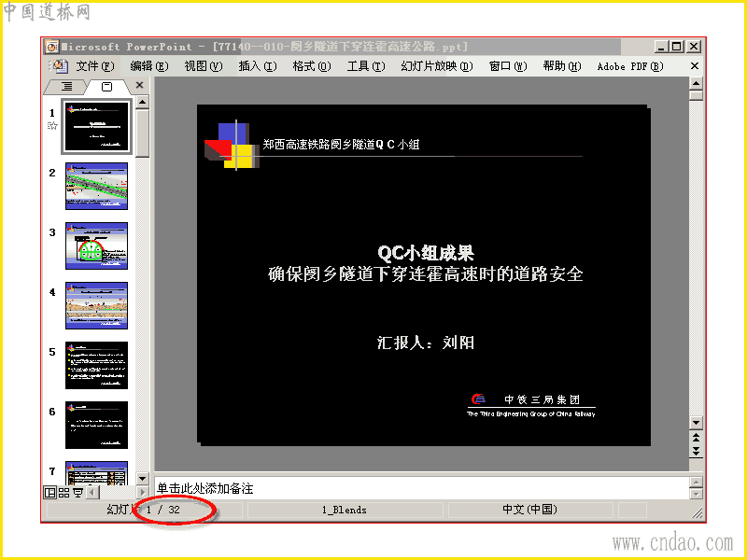Image resolution: width=747 pixels, height=560 pixels.
Task: Click the PowerPoint document icon in menu bar
Action: click(60, 66)
